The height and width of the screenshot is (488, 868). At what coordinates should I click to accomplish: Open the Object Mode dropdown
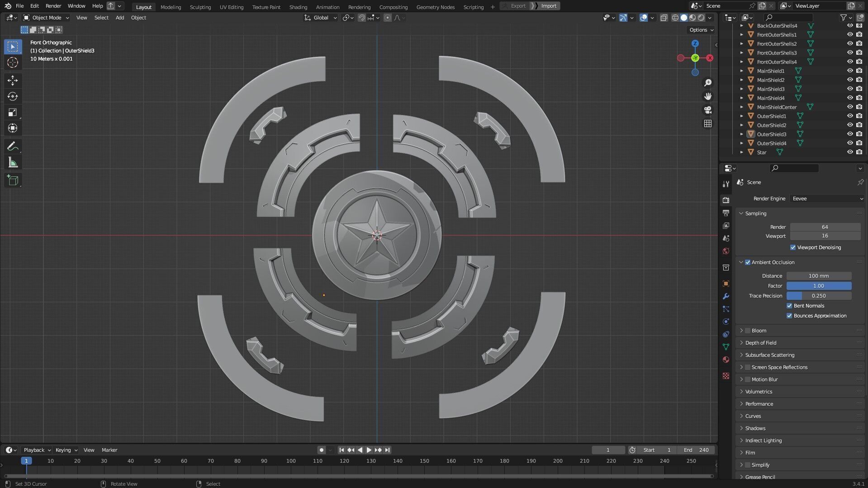(x=46, y=18)
